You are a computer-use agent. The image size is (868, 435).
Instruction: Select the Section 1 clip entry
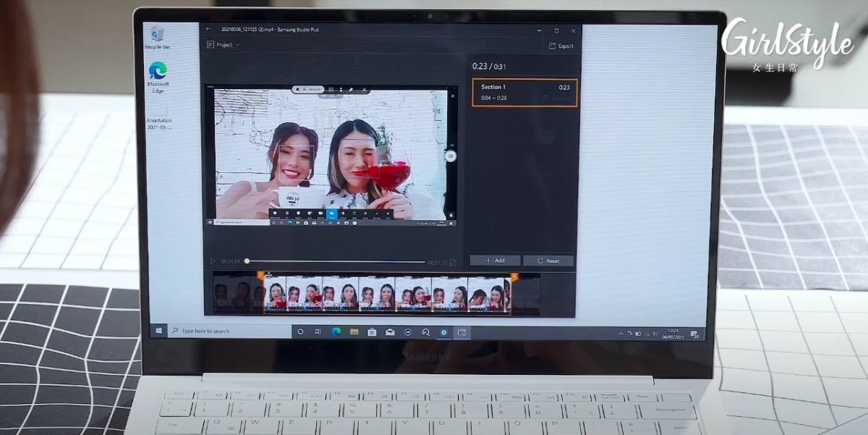click(x=524, y=93)
